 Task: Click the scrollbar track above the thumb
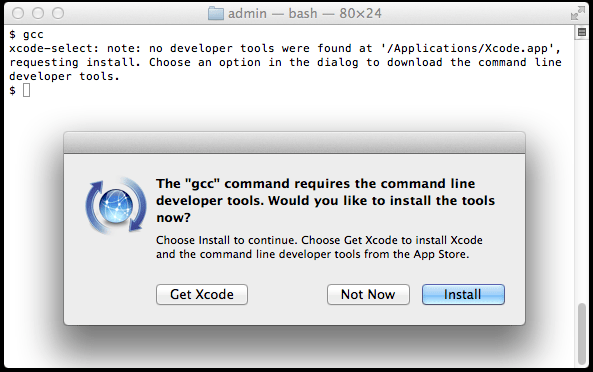(582, 170)
